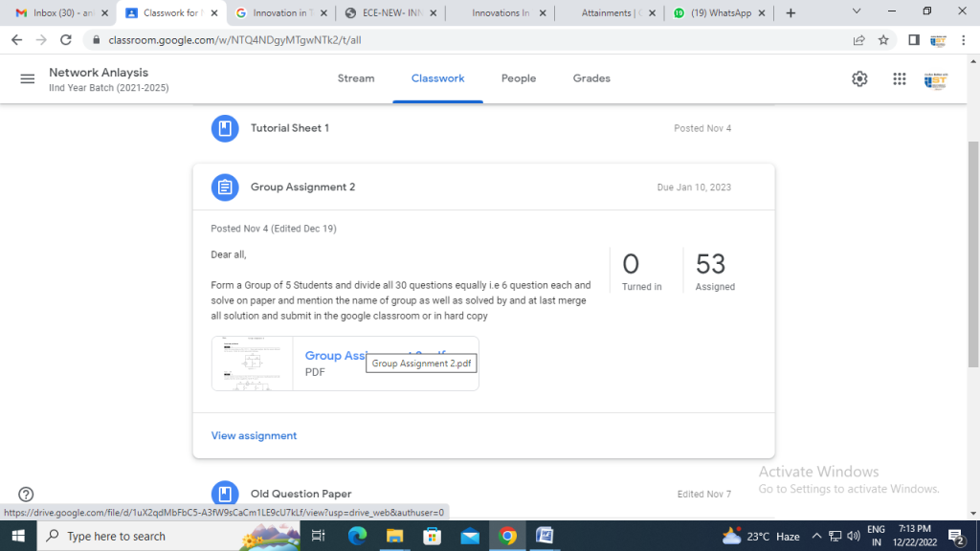Select the Classwork tab

coord(437,78)
